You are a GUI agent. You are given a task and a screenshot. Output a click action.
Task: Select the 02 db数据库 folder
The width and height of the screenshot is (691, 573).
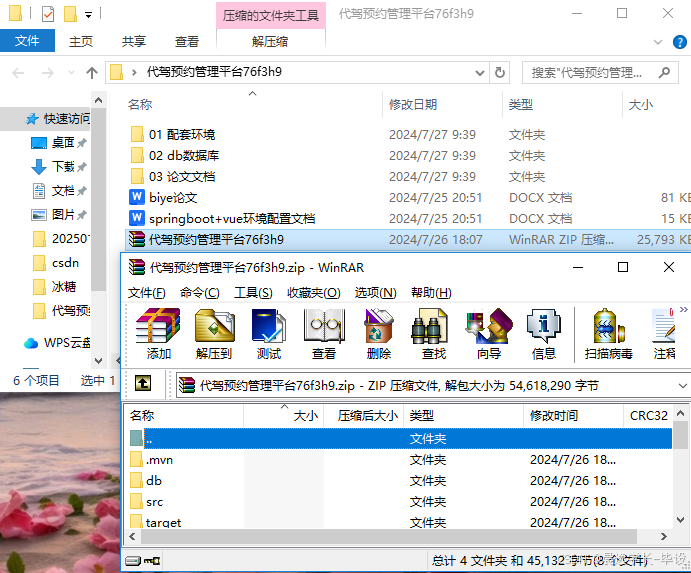pos(184,156)
